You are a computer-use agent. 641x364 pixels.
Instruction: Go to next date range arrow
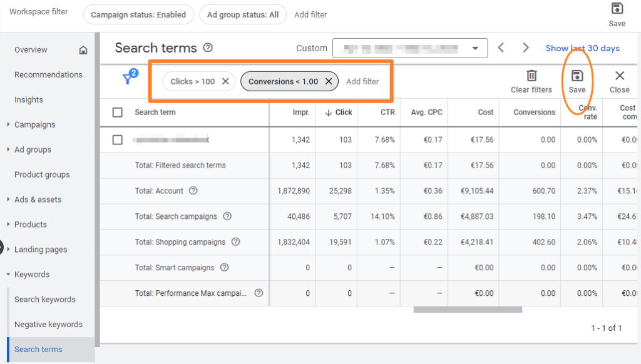pyautogui.click(x=526, y=48)
